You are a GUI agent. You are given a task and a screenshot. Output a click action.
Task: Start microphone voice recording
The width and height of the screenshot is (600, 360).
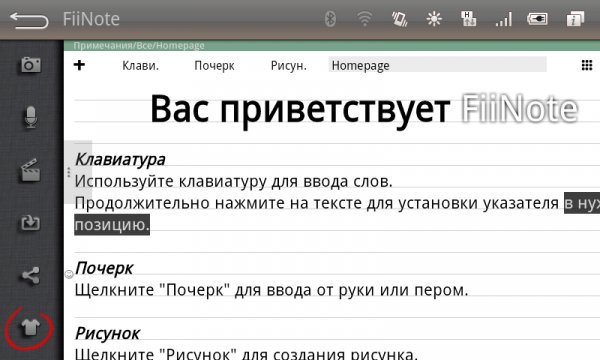[x=31, y=117]
